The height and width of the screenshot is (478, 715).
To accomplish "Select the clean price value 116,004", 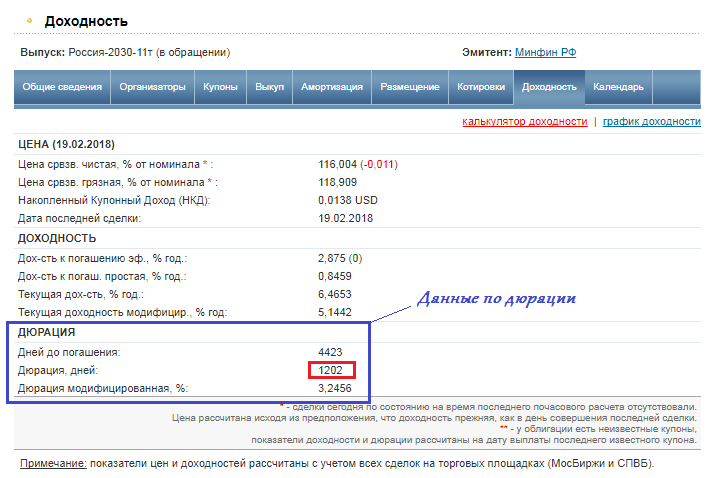I will tap(337, 164).
